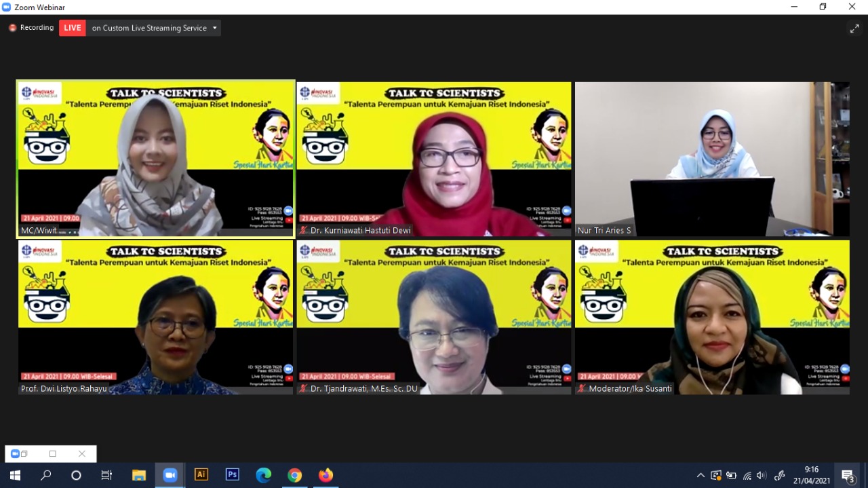The height and width of the screenshot is (488, 868).
Task: Open Google Chrome from the taskbar
Action: pyautogui.click(x=294, y=475)
